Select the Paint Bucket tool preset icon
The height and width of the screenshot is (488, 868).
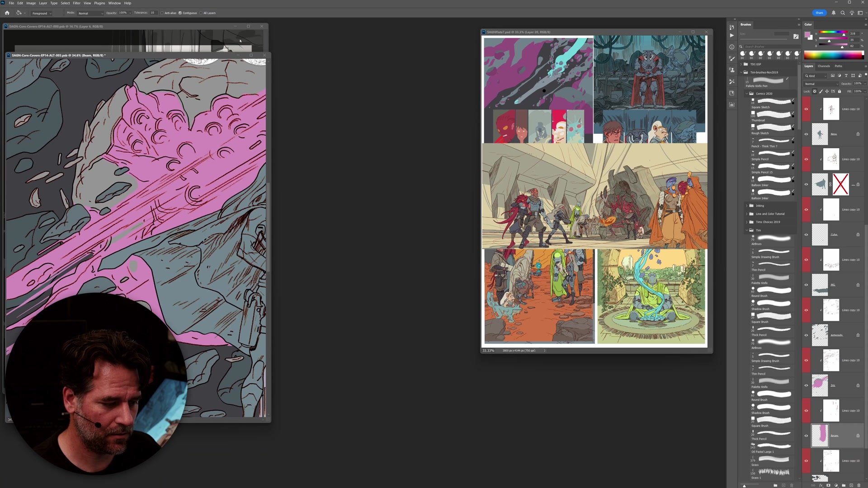click(x=19, y=13)
